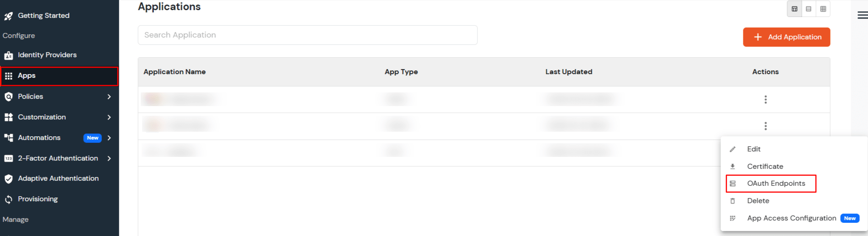868x236 pixels.
Task: Click the Adaptive Authentication shield icon
Action: click(x=8, y=179)
